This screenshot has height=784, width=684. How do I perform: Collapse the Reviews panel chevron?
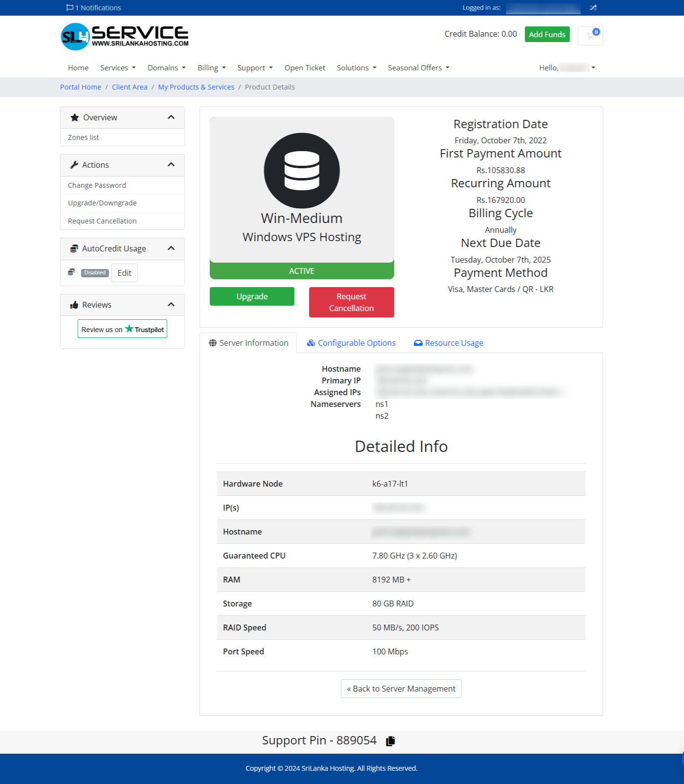coord(171,305)
